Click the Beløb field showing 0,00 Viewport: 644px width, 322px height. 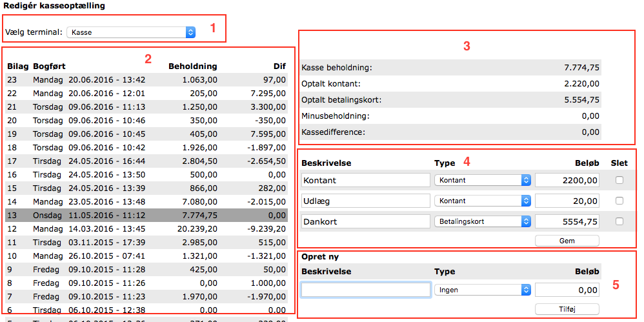tap(567, 290)
